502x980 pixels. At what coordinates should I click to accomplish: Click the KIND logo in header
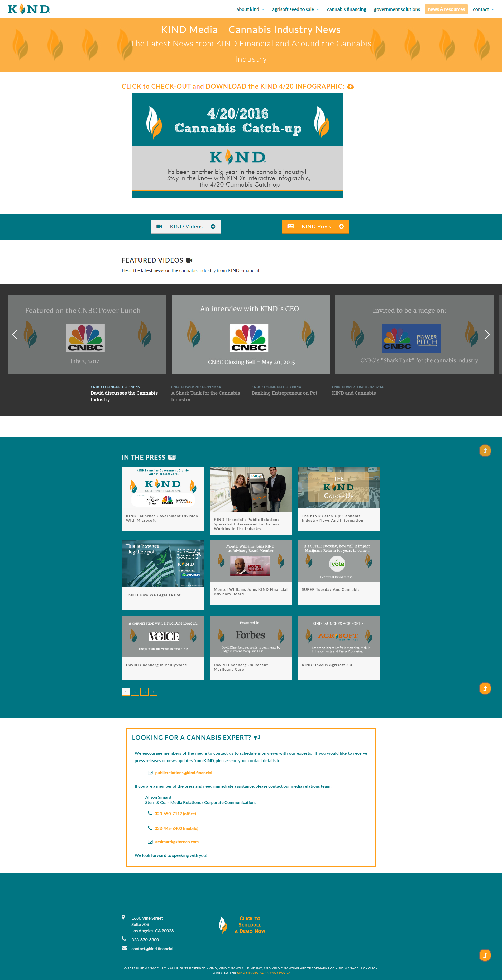pos(29,9)
